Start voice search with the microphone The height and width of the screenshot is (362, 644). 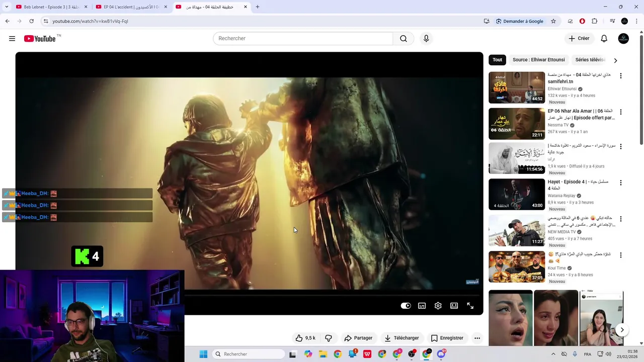click(426, 39)
